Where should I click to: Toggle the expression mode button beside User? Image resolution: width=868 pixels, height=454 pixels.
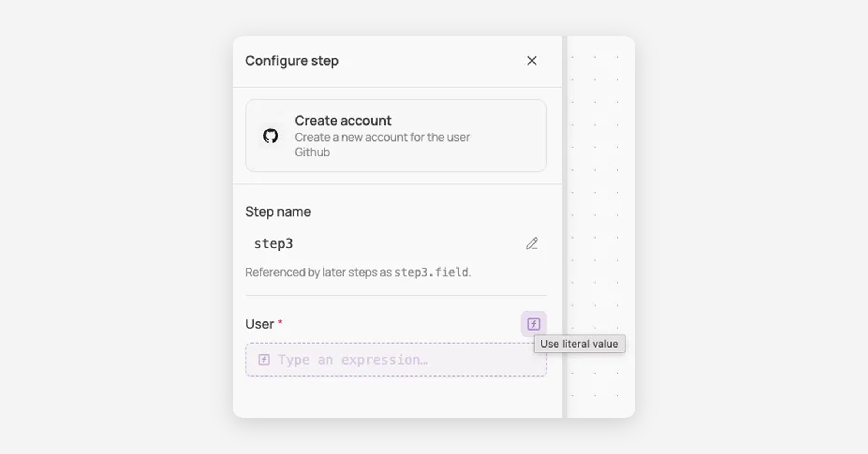[x=533, y=324]
